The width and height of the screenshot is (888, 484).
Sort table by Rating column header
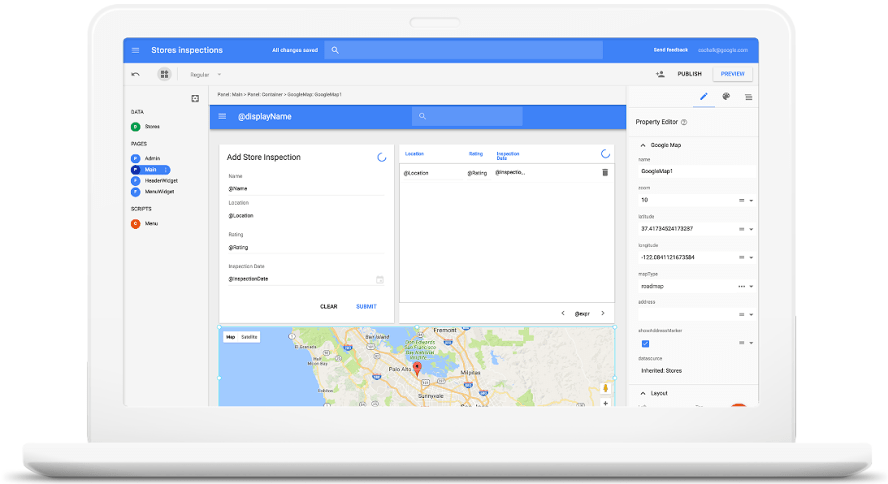pos(476,154)
